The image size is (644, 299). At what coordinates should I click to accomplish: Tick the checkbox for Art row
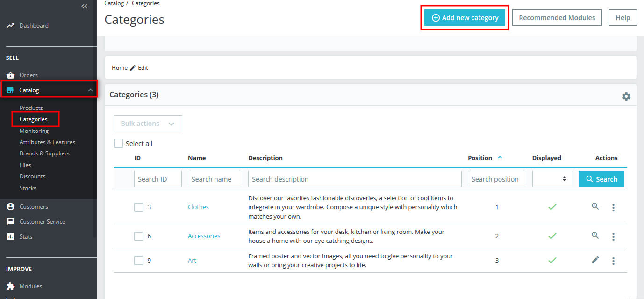tap(139, 261)
